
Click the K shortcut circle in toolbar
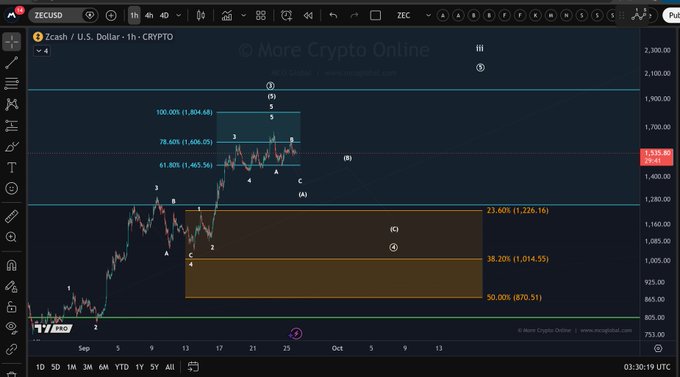click(x=535, y=16)
